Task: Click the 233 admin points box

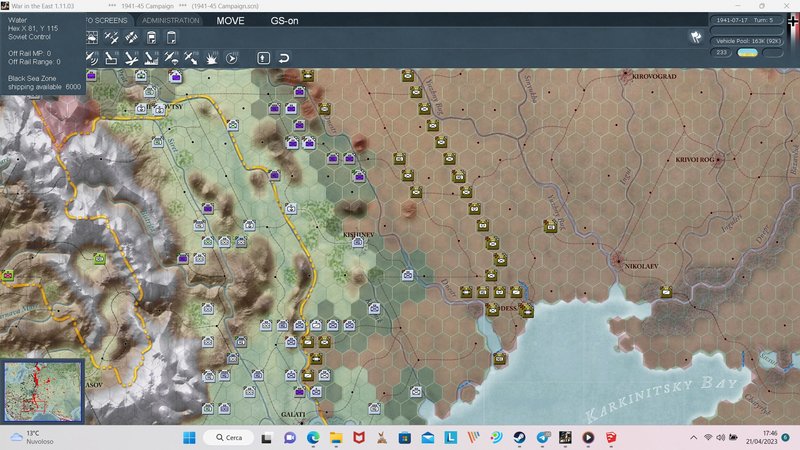Action: (721, 53)
